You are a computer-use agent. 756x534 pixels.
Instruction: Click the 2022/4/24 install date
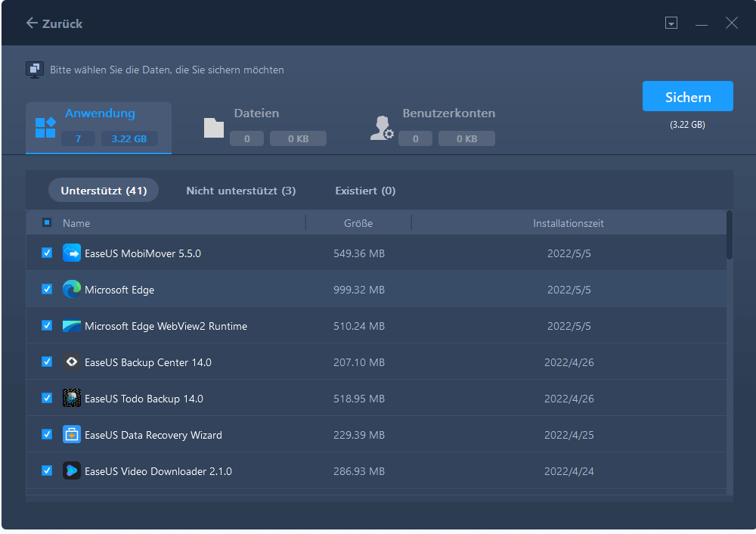(x=569, y=471)
